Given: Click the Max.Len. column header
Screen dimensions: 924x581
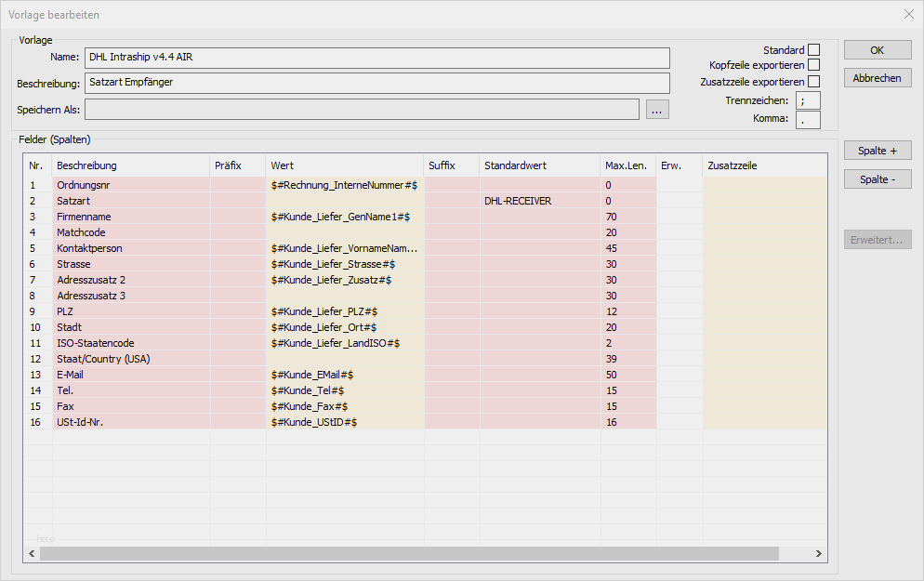Looking at the screenshot, I should click(628, 165).
